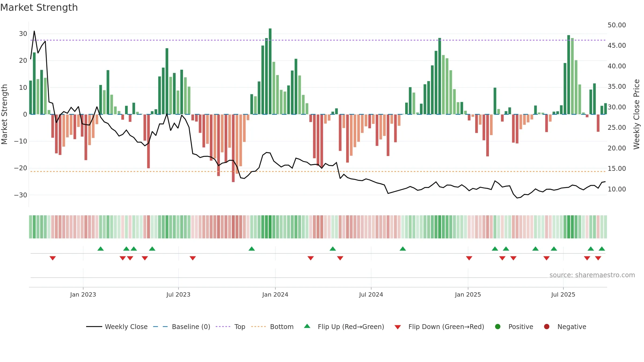Click the 45.00 price axis label

pos(617,46)
